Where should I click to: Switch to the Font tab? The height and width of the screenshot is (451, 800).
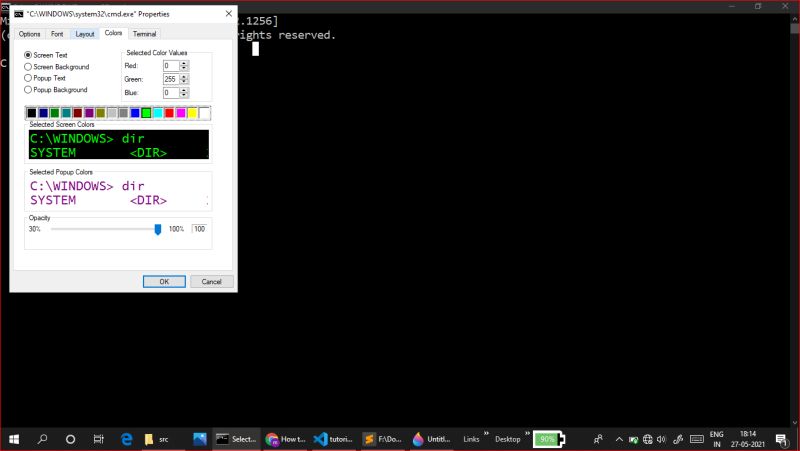tap(57, 34)
